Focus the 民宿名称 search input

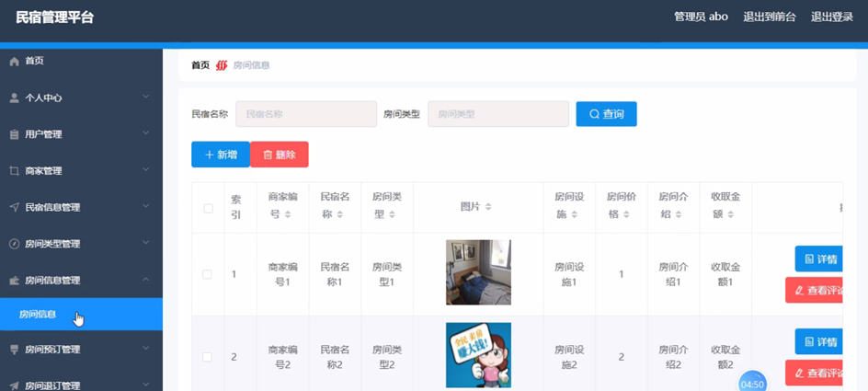coord(306,114)
